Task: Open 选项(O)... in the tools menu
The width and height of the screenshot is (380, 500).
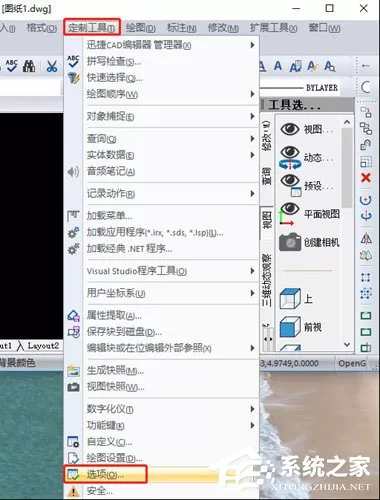Action: (161, 474)
